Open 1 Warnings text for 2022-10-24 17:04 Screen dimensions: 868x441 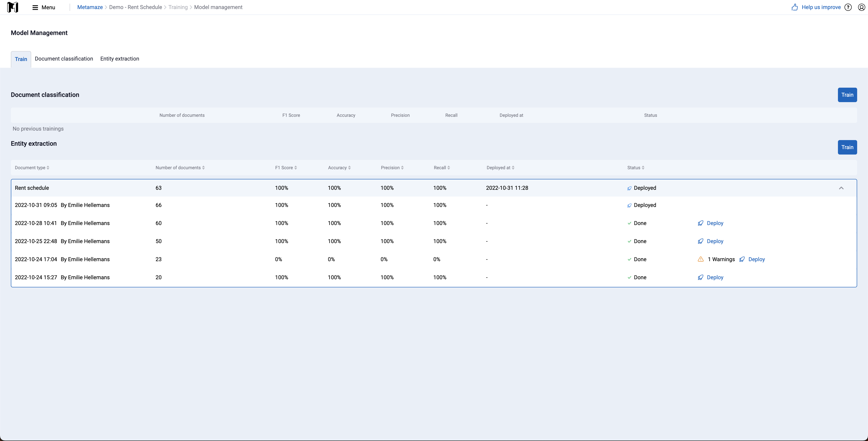721,259
